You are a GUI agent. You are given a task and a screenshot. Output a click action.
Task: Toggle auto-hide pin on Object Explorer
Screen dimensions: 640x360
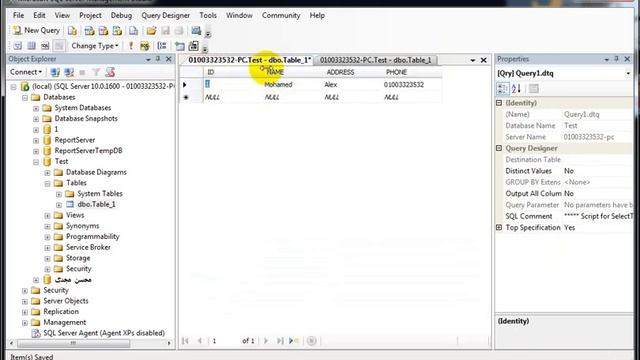(158, 59)
